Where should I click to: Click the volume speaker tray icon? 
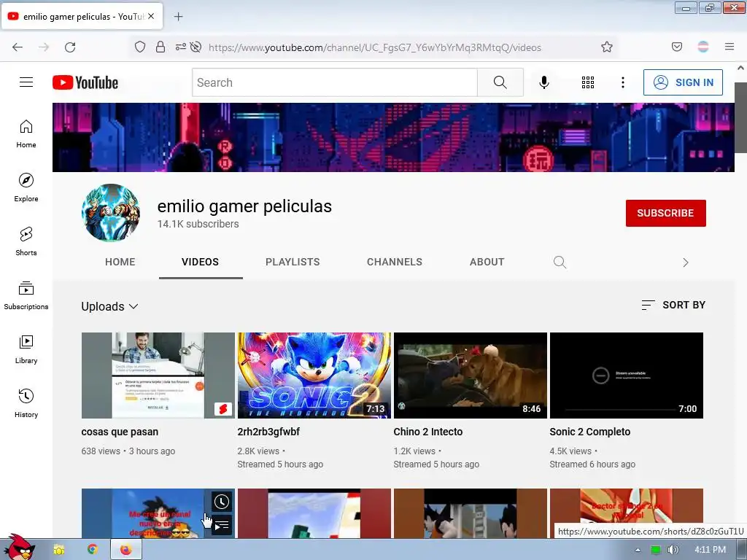[x=673, y=550]
